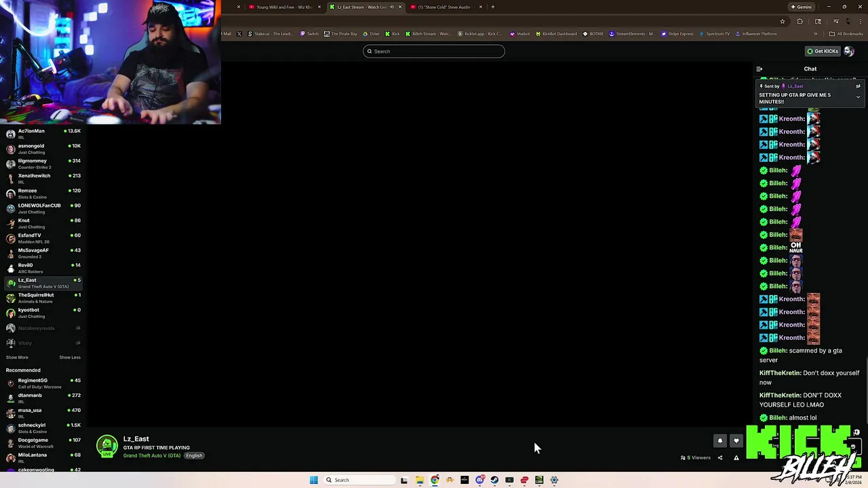The height and width of the screenshot is (488, 868).
Task: Click the share stream icon
Action: [720, 457]
